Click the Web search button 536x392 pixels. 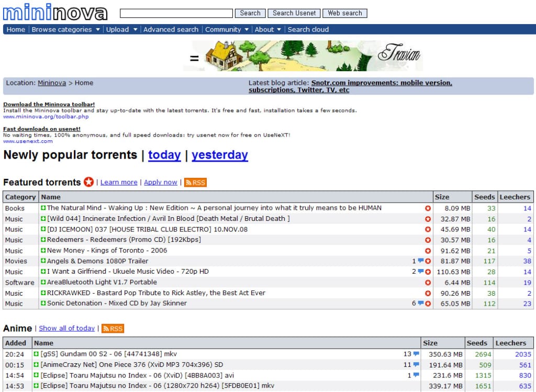[345, 13]
